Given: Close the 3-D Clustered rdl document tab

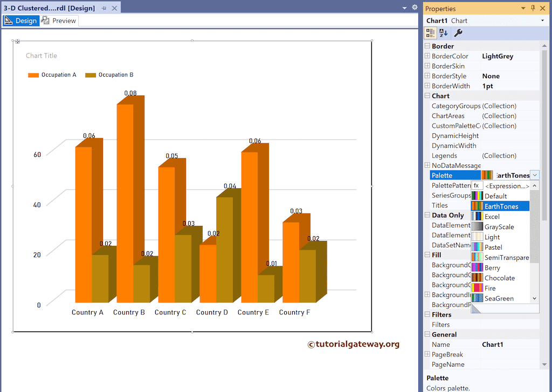Looking at the screenshot, I should (114, 8).
